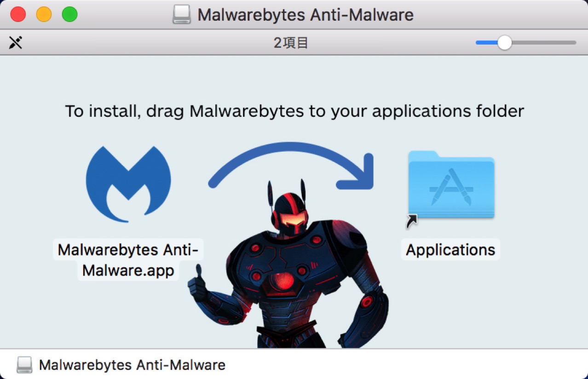Adjust the icon size slider
This screenshot has height=379, width=588.
tap(505, 43)
